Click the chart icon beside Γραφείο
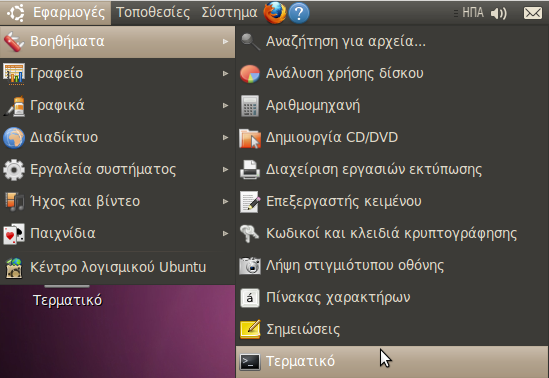This screenshot has width=549, height=378. click(14, 74)
